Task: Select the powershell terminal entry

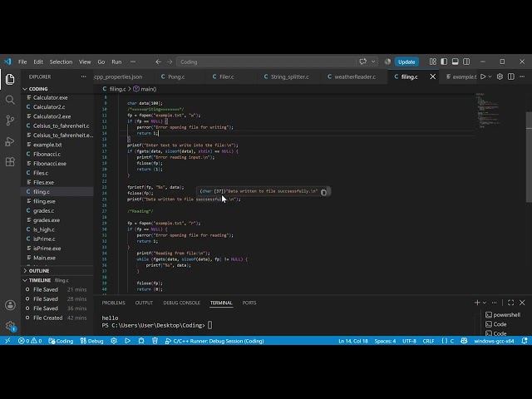Action: coord(504,314)
